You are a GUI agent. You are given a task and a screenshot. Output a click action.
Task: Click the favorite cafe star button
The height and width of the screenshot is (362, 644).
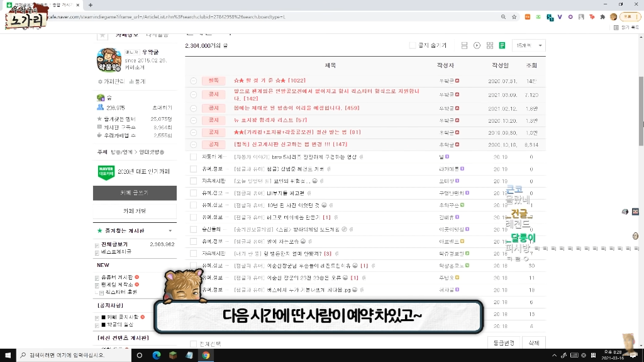point(103,37)
